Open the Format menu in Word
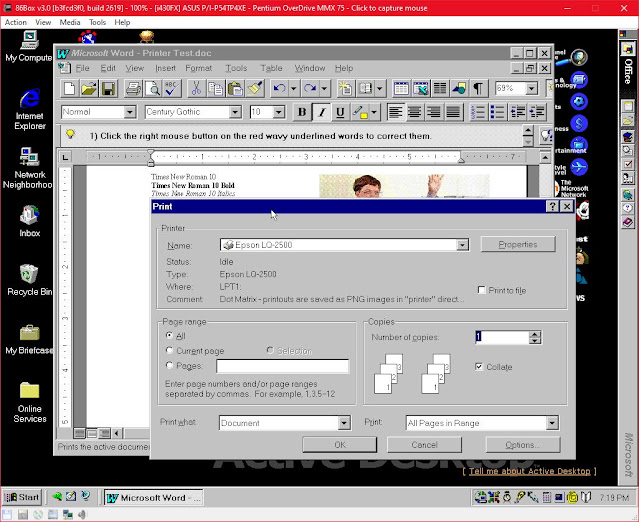639x522 pixels. pyautogui.click(x=198, y=68)
